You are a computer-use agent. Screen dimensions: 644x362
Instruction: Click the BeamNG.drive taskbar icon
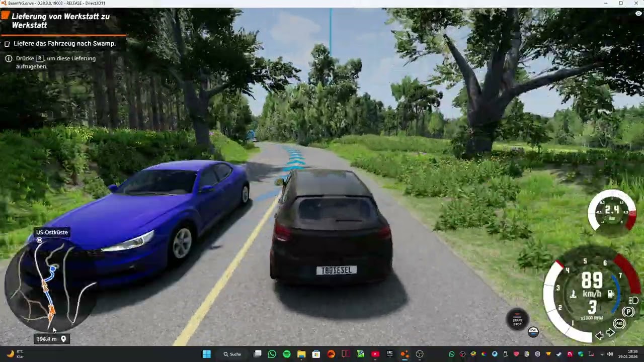(x=405, y=354)
